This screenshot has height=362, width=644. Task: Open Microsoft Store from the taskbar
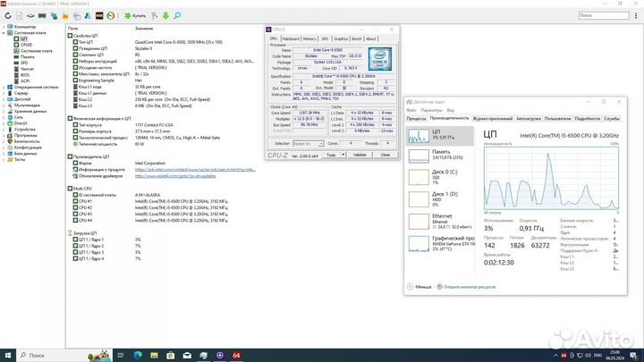tap(171, 355)
